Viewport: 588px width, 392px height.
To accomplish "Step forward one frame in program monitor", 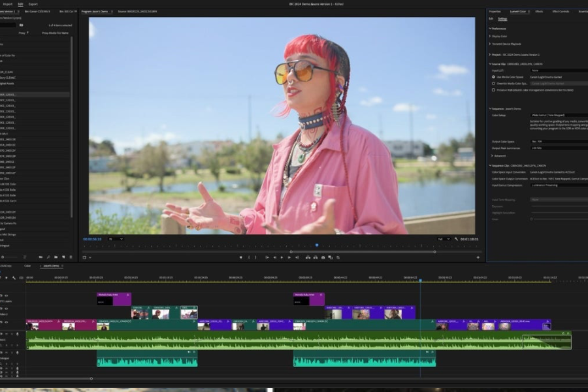I will pos(289,257).
